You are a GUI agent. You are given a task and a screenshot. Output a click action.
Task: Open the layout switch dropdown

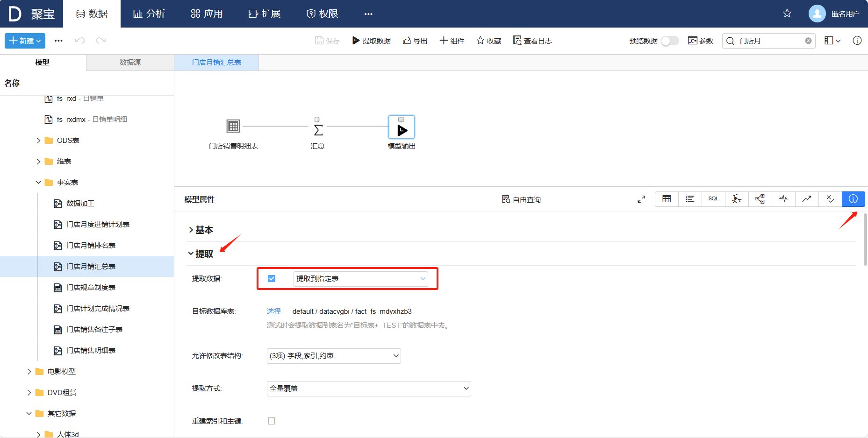point(832,41)
